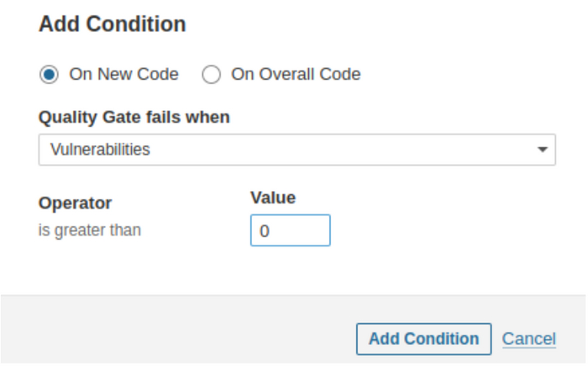Select the On Overall Code radio button
588x370 pixels.
tap(212, 74)
